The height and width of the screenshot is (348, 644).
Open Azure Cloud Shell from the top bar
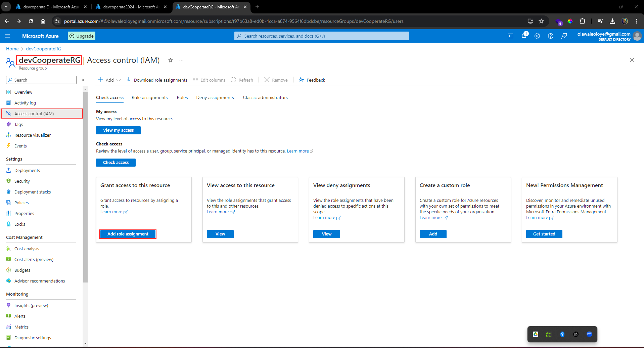[x=510, y=36]
